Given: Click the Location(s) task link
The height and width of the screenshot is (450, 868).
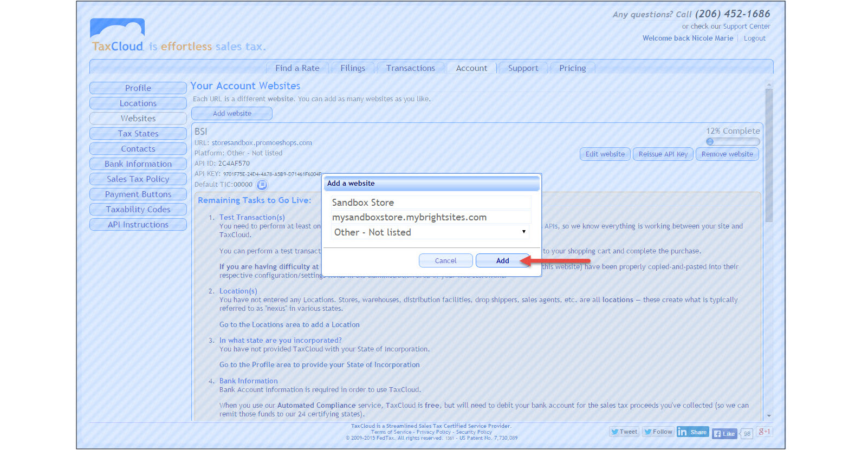Looking at the screenshot, I should pos(238,291).
